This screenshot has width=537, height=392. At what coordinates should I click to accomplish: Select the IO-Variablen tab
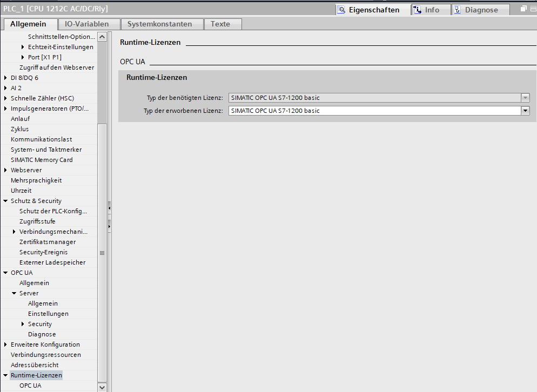click(86, 24)
